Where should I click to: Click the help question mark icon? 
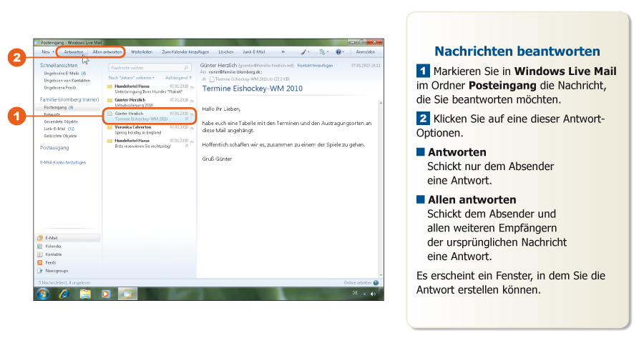tap(338, 52)
